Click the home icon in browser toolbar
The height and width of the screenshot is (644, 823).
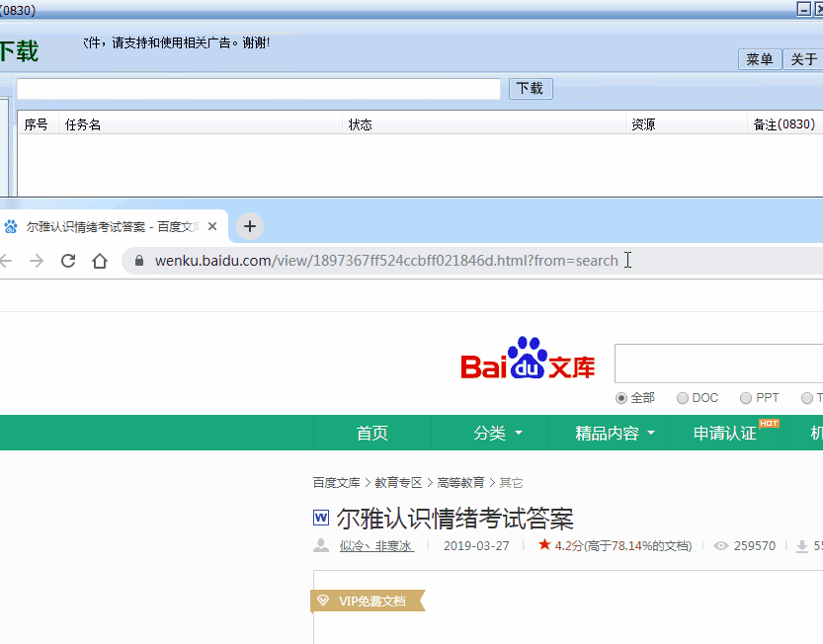pyautogui.click(x=99, y=260)
